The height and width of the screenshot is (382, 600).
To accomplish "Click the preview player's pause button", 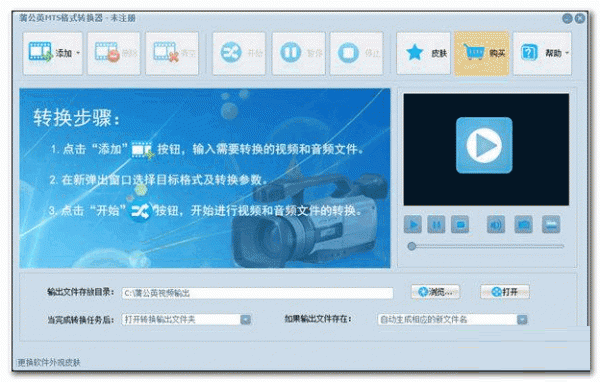I will pos(436,224).
